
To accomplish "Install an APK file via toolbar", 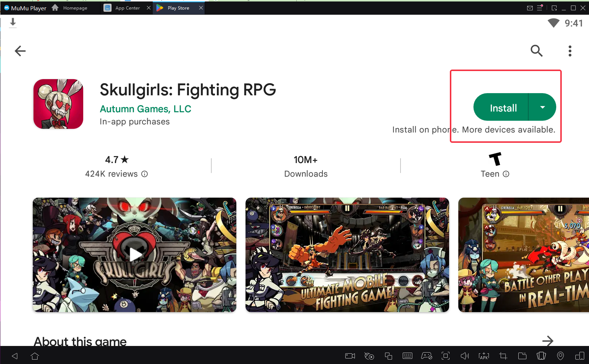I will coord(484,356).
